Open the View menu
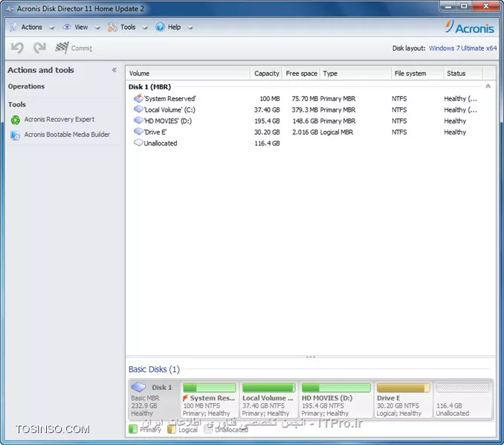The width and height of the screenshot is (504, 445). coord(81,28)
